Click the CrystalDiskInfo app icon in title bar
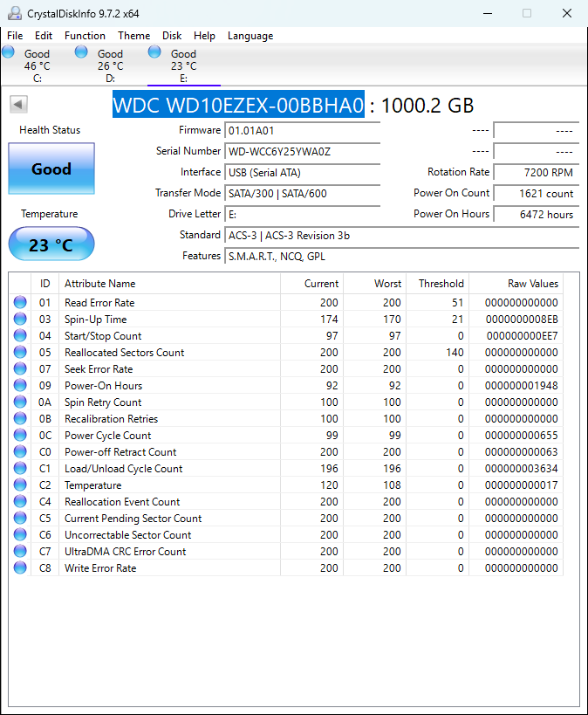Viewport: 588px width, 715px height. pos(15,13)
